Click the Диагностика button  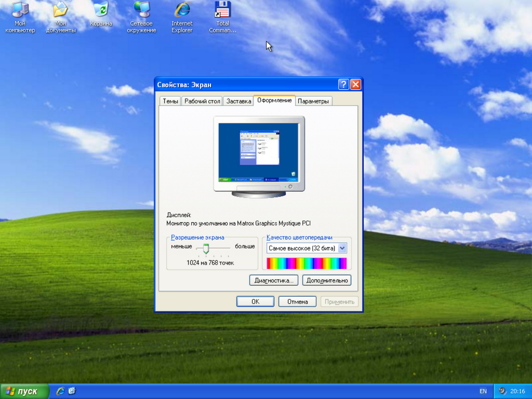point(273,280)
